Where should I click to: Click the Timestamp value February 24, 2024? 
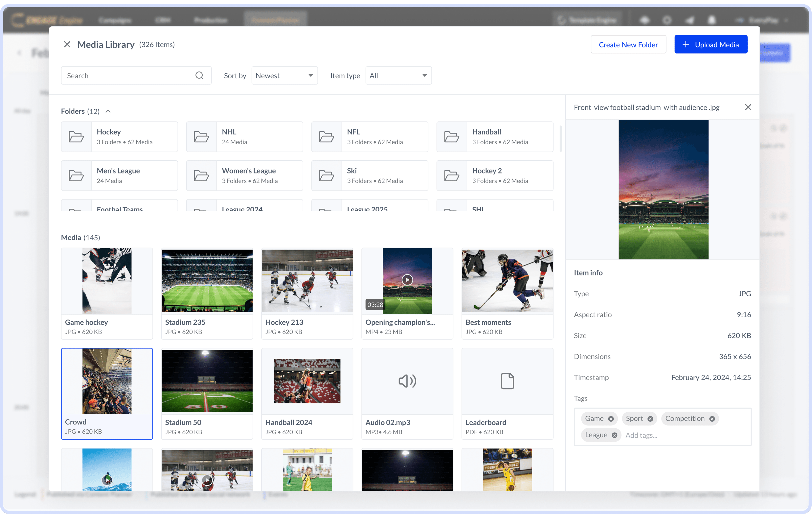pyautogui.click(x=711, y=378)
